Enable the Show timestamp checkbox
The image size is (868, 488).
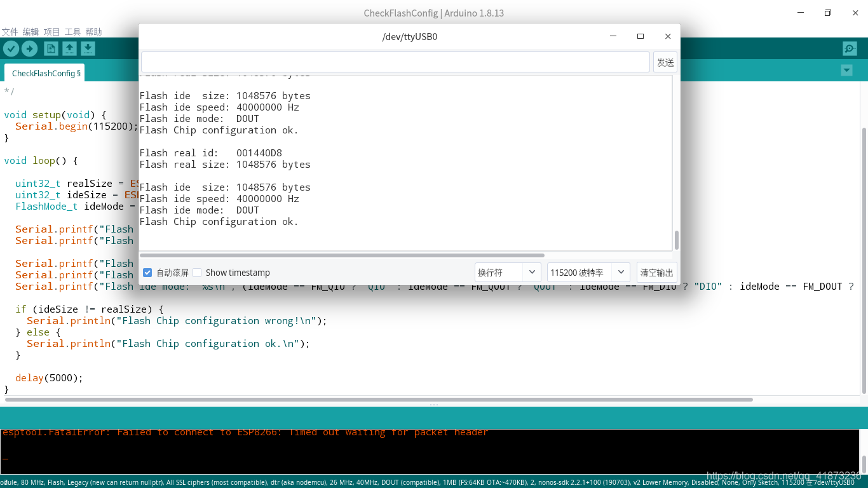[197, 273]
